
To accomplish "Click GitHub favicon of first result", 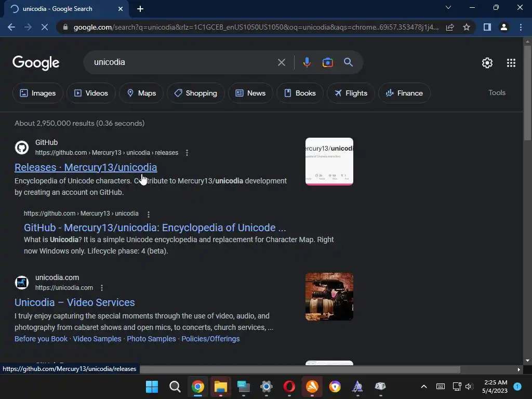I will (x=22, y=148).
